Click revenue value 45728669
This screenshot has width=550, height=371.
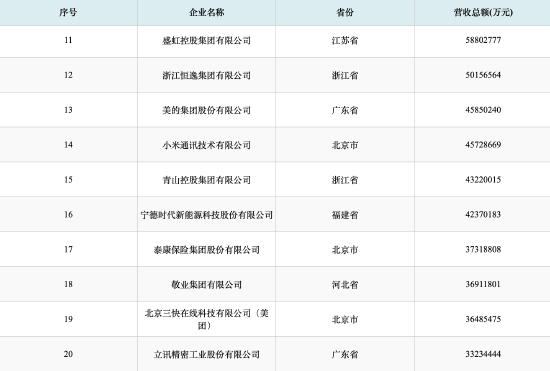coord(483,144)
